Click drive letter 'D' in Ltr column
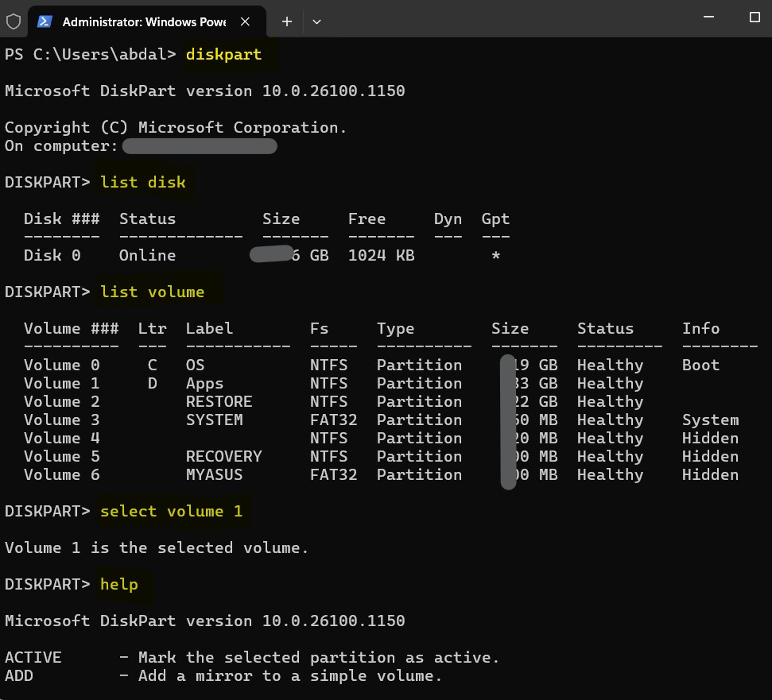The image size is (772, 700). pyautogui.click(x=152, y=383)
